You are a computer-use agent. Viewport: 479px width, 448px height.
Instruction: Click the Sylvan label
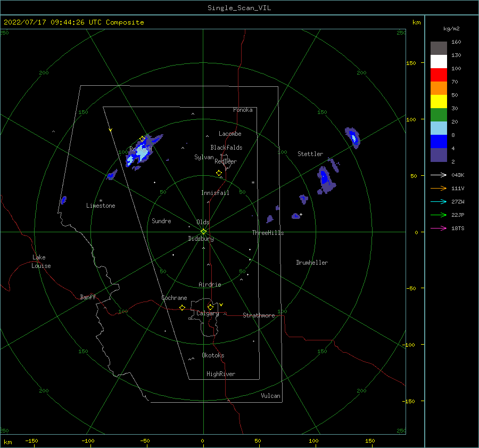coord(204,157)
